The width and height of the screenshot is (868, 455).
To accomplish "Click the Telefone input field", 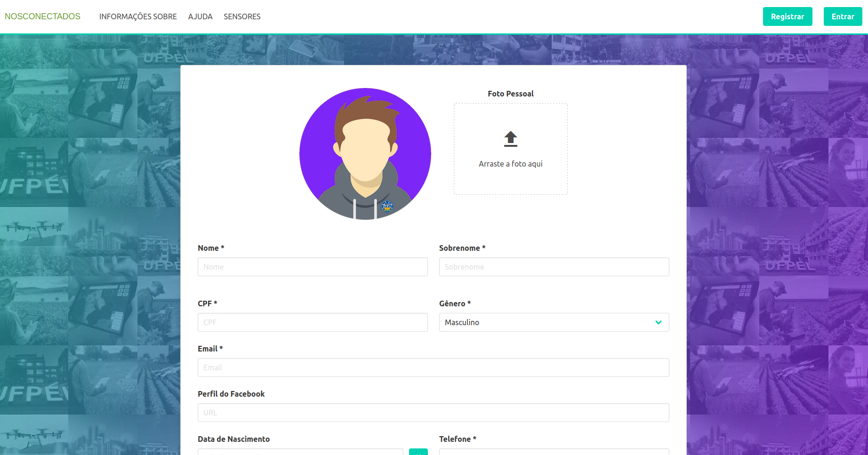I will [554, 452].
